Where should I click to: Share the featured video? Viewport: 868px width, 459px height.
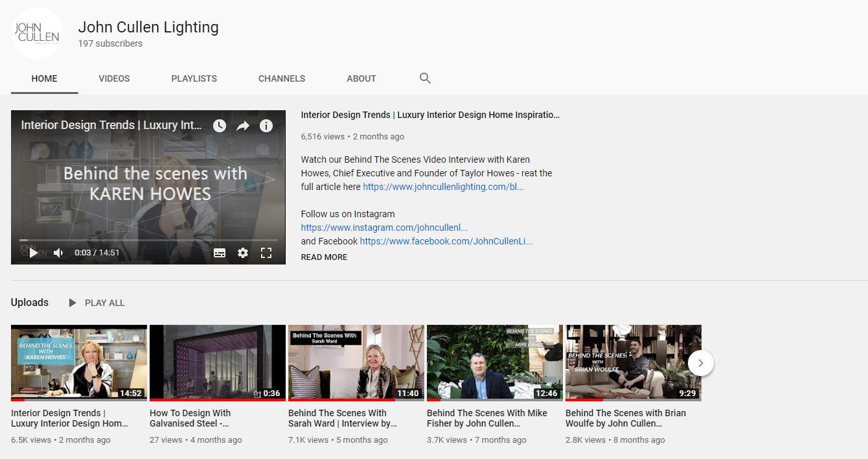[x=243, y=126]
